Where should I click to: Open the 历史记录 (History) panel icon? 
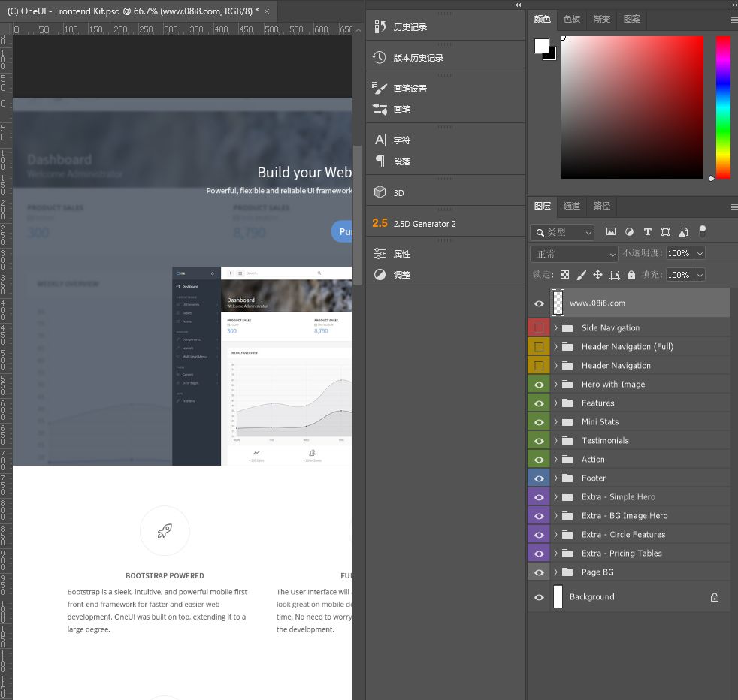(x=380, y=27)
